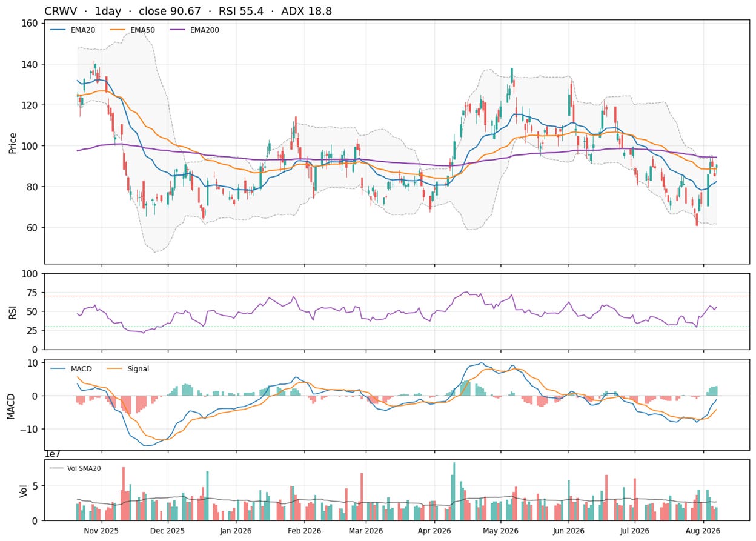Click the "1day" timeframe in the title
756x541 pixels.
coord(109,11)
